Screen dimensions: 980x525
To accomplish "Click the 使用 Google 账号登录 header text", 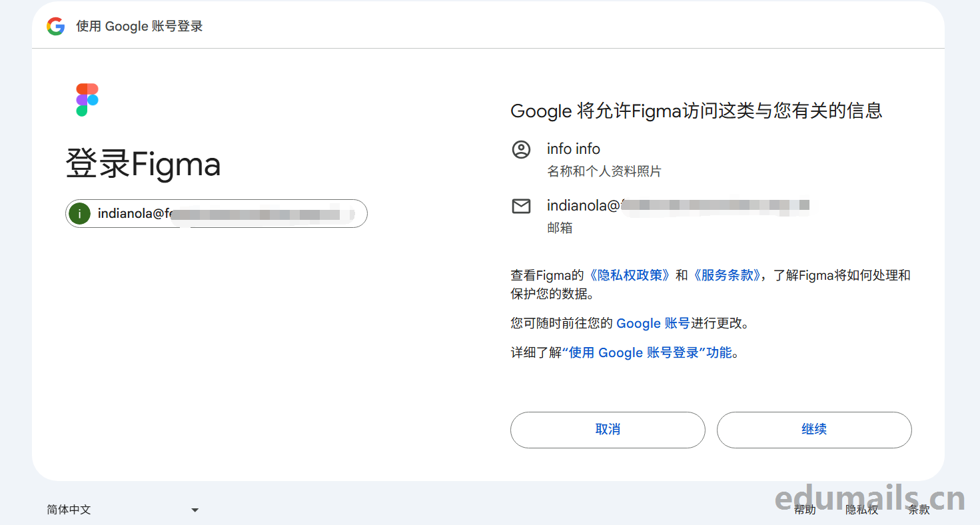I will tap(139, 27).
